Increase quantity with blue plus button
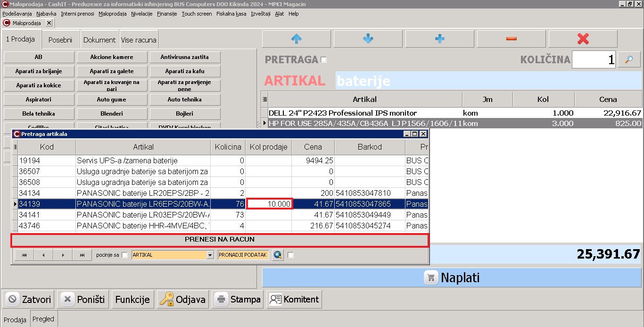Screen dimensions: 644x327 (x=440, y=39)
